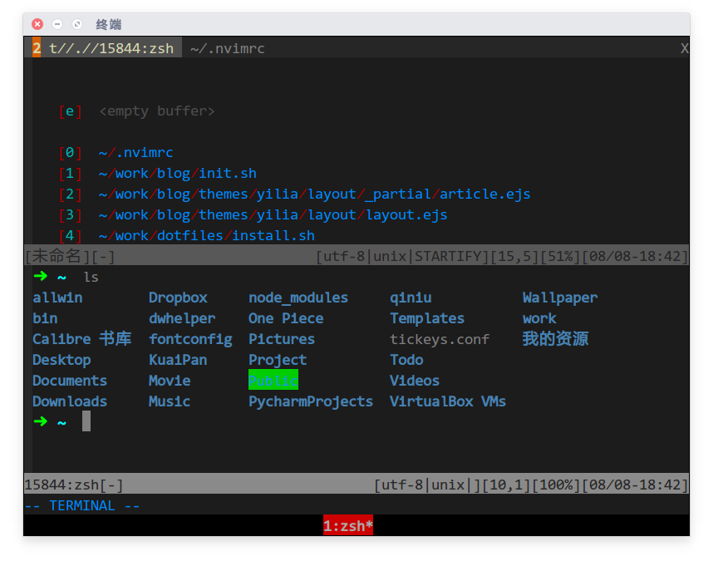
Task: Click the Videos directory name
Action: click(x=414, y=381)
